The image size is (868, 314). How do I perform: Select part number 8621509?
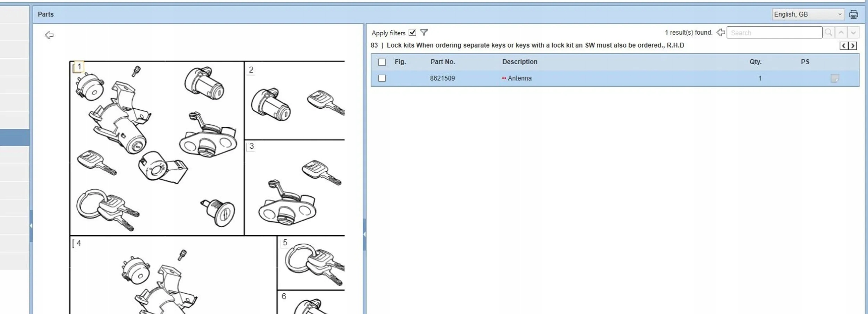(x=442, y=78)
